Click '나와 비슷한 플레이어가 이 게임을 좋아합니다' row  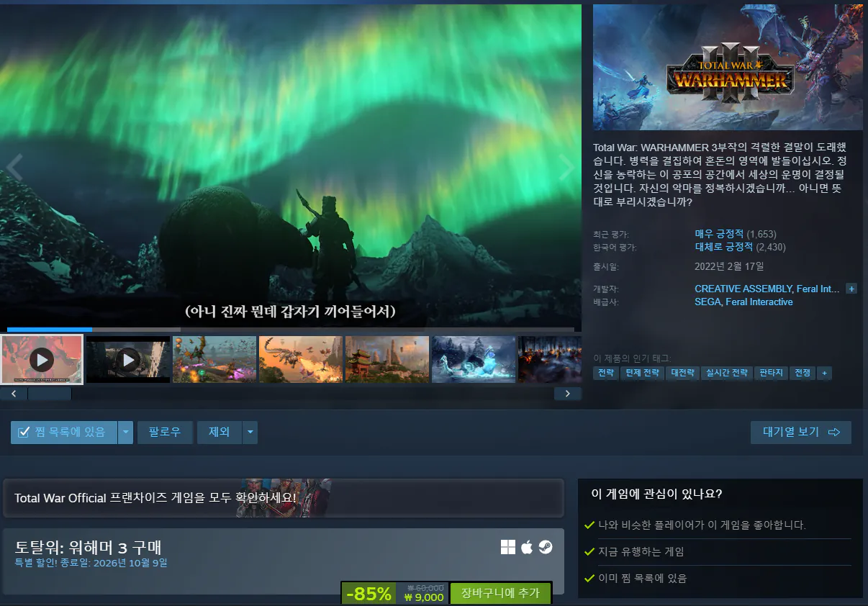pos(719,525)
